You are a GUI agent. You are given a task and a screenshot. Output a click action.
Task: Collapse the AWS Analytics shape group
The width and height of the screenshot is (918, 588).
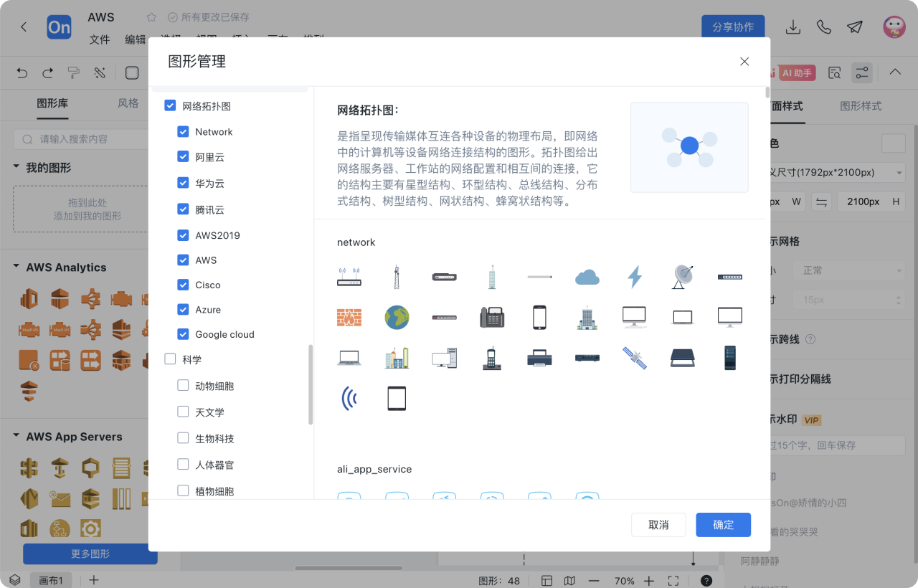[16, 267]
